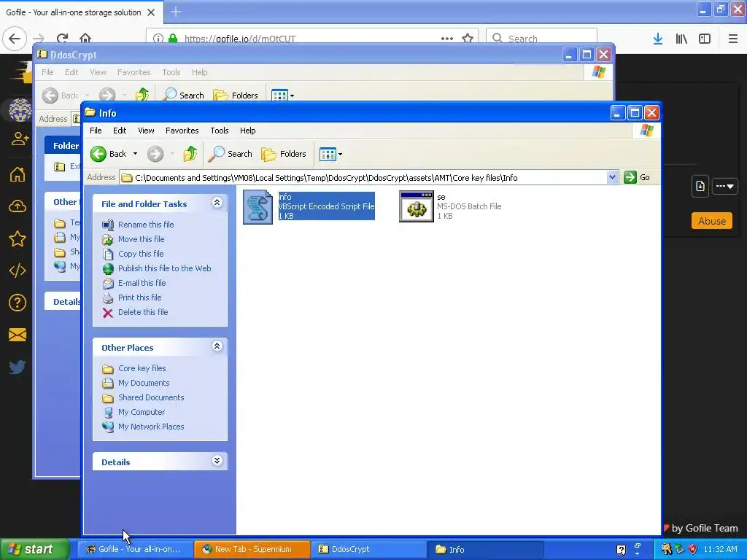Click Copy this file
The height and width of the screenshot is (560, 747).
[141, 254]
